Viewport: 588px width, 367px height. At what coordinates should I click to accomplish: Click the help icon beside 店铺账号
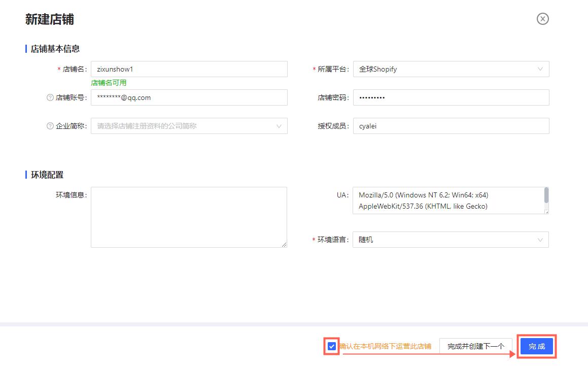coord(50,97)
